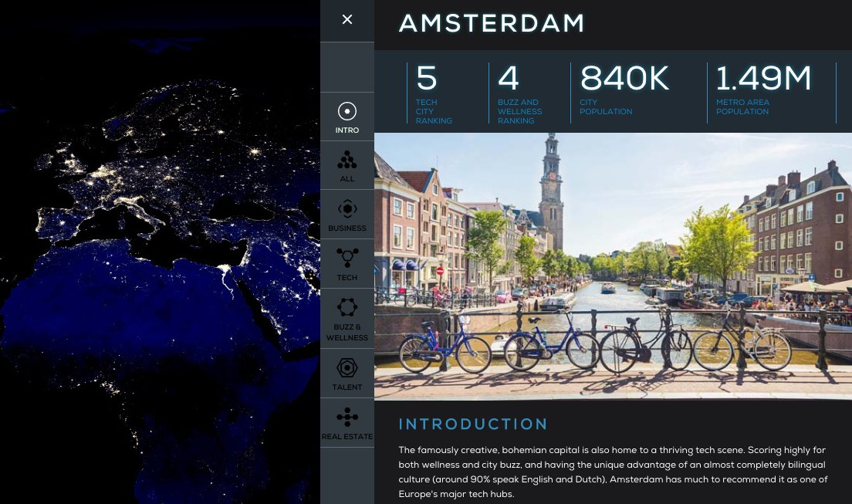Screen dimensions: 852x504
Task: Select the Talent hexagon icon
Action: (347, 369)
